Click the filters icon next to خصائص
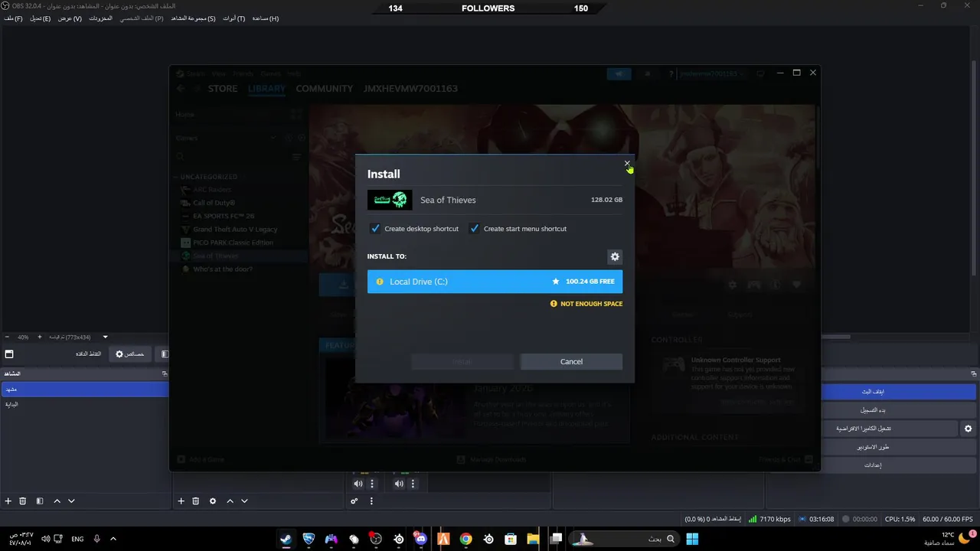This screenshot has height=551, width=980. pyautogui.click(x=165, y=354)
